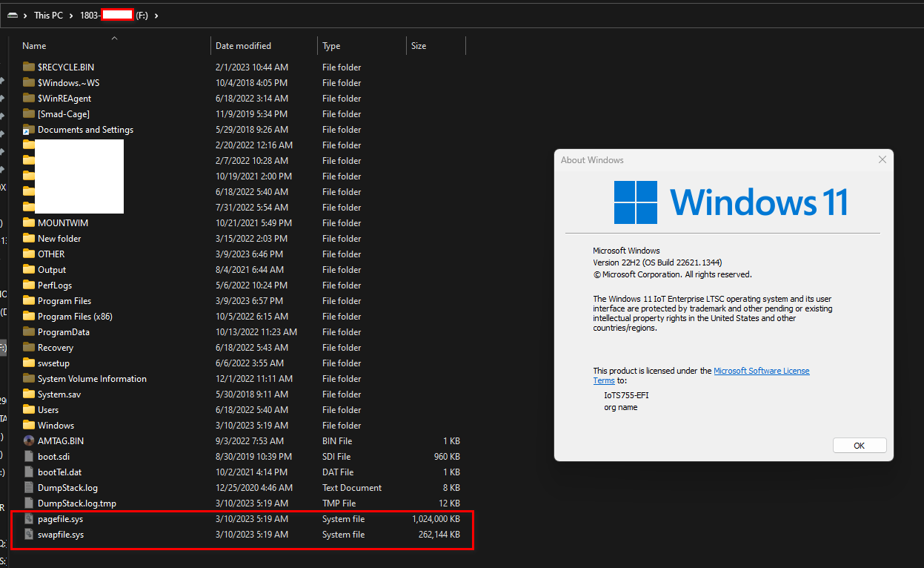
Task: Click the Recovery folder icon
Action: click(x=29, y=347)
